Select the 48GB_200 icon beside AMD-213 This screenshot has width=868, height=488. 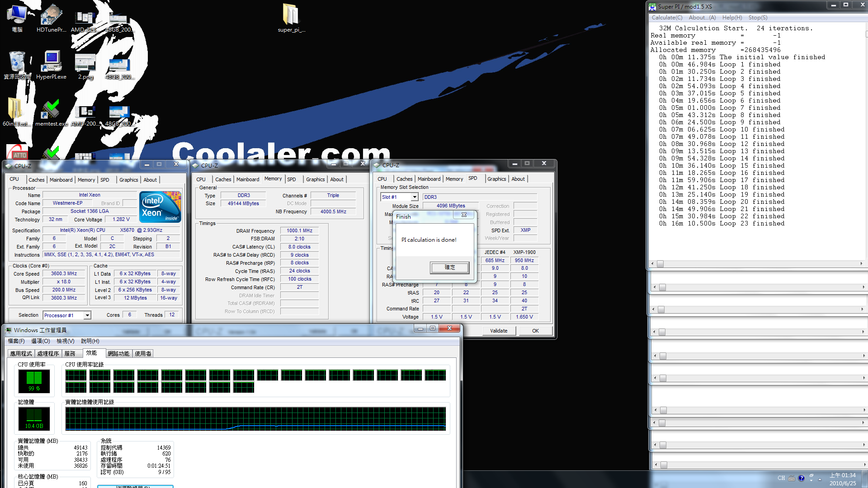(x=118, y=20)
